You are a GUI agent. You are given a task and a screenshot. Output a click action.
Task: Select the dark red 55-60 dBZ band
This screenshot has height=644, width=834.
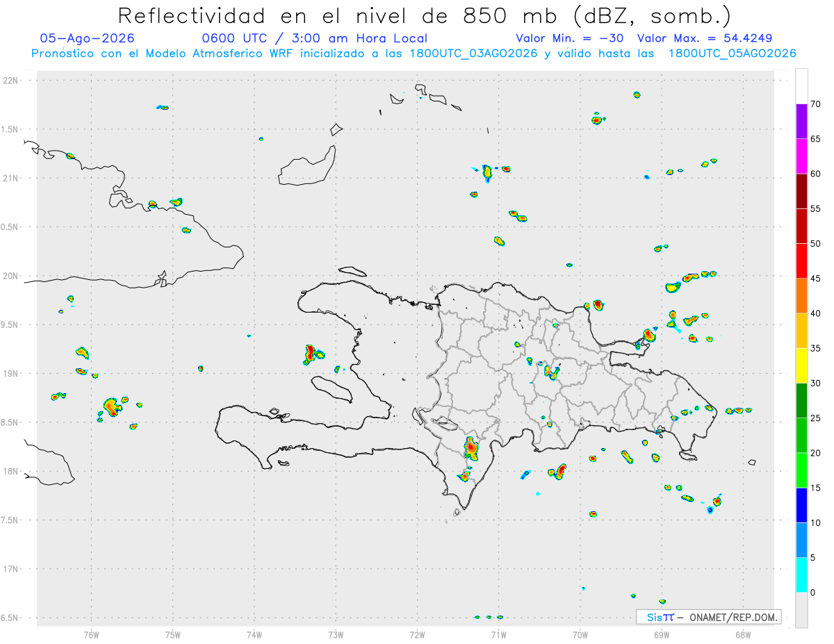click(801, 191)
